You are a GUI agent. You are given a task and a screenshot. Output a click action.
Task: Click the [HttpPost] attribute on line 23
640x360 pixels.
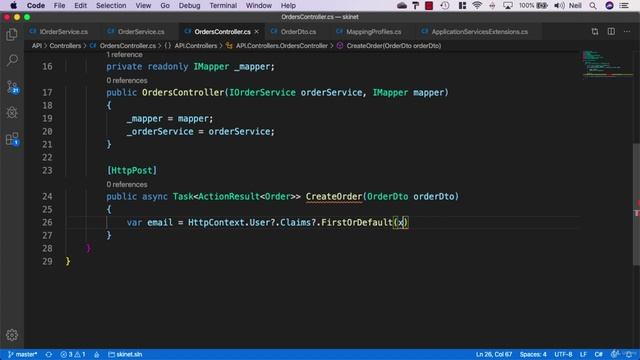coord(132,170)
